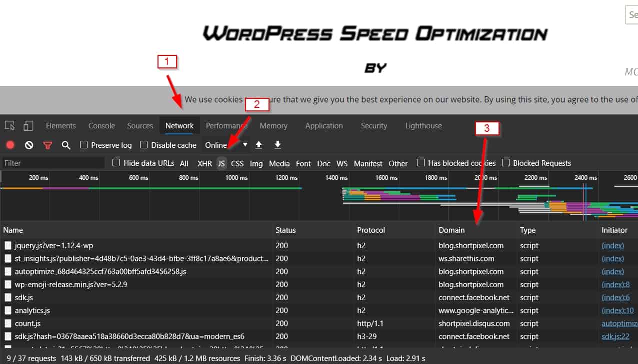The image size is (638, 364).
Task: Click the Filter text input field
Action: pyautogui.click(x=52, y=163)
